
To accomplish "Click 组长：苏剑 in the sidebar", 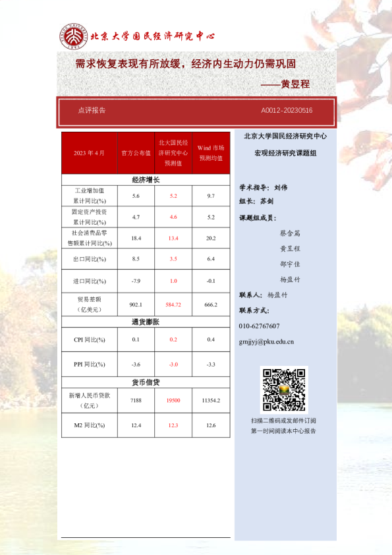I will tap(256, 201).
